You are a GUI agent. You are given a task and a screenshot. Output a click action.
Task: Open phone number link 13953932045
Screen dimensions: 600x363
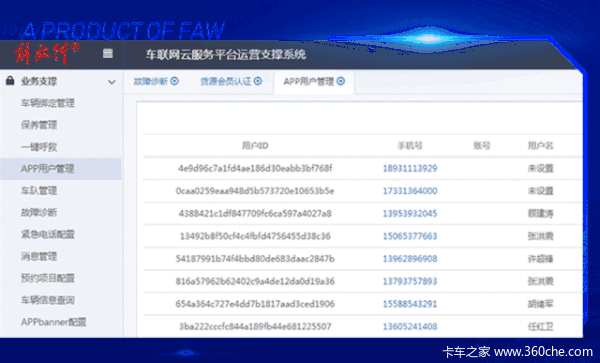click(410, 213)
